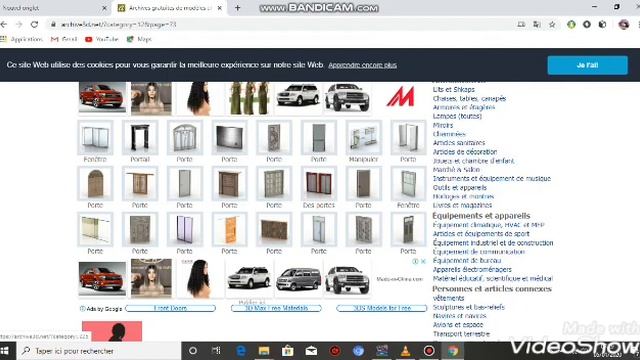Accept cookies with Je l'ai button
Image resolution: width=640 pixels, height=360 pixels.
(587, 65)
